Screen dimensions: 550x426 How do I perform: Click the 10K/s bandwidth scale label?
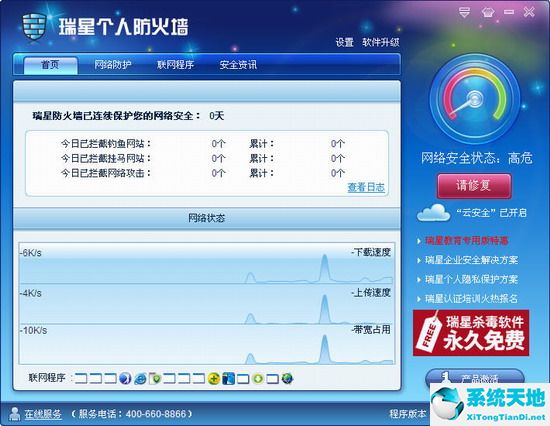point(33,331)
